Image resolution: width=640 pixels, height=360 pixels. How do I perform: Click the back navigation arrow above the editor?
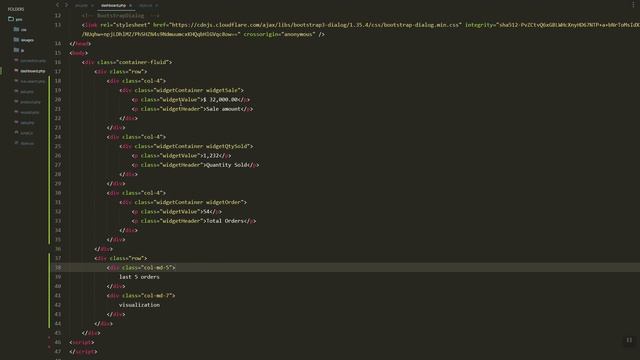coord(57,5)
